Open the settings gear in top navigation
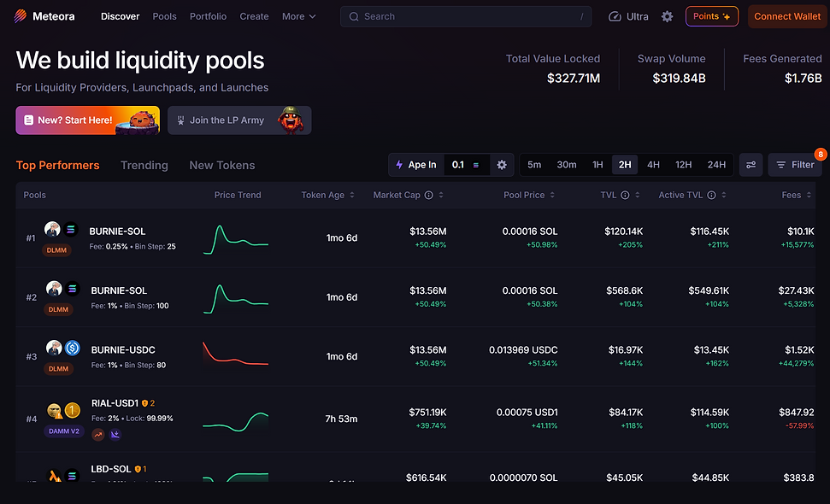The height and width of the screenshot is (504, 830). click(x=667, y=16)
